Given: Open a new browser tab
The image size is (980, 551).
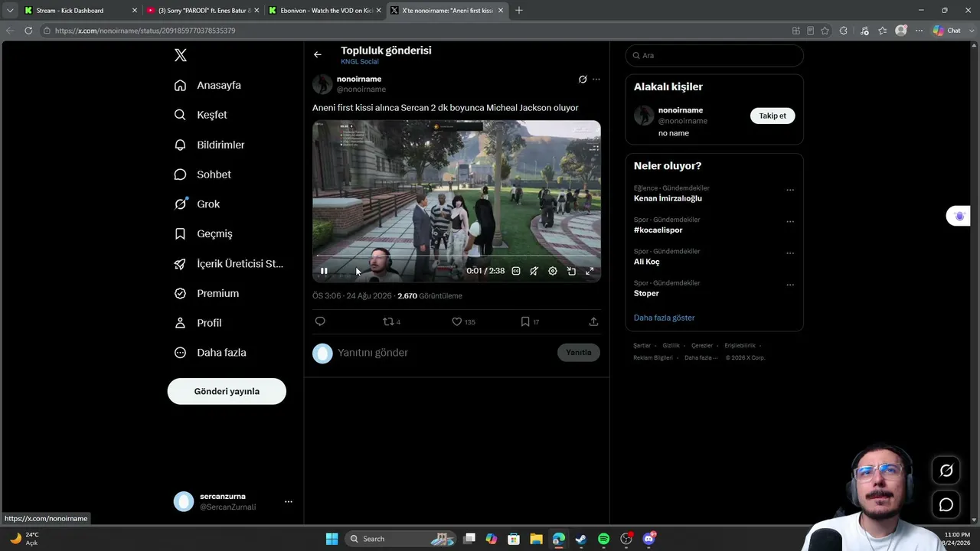Looking at the screenshot, I should click(519, 11).
